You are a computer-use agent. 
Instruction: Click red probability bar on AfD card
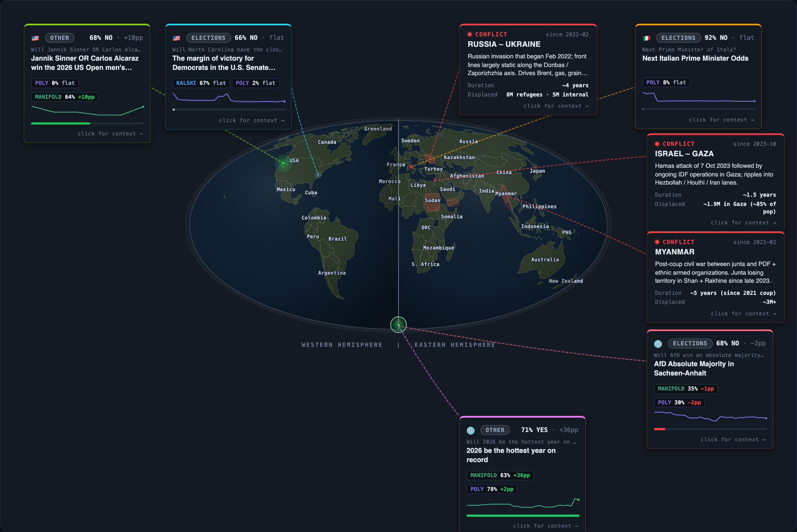[711, 429]
